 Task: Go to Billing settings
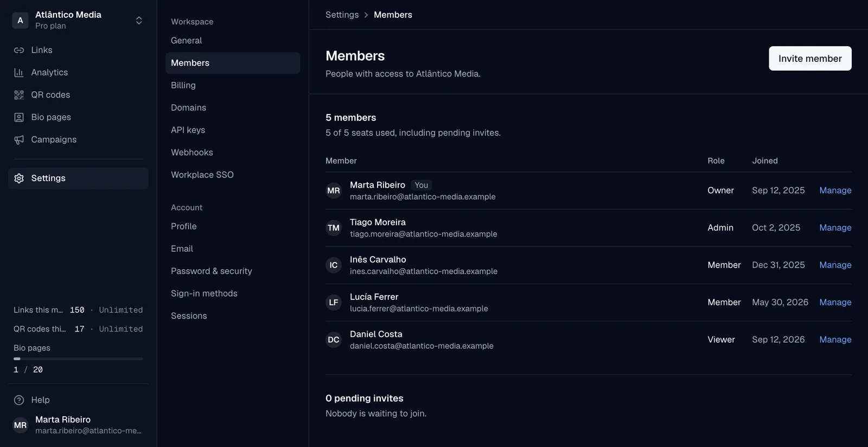(233, 85)
